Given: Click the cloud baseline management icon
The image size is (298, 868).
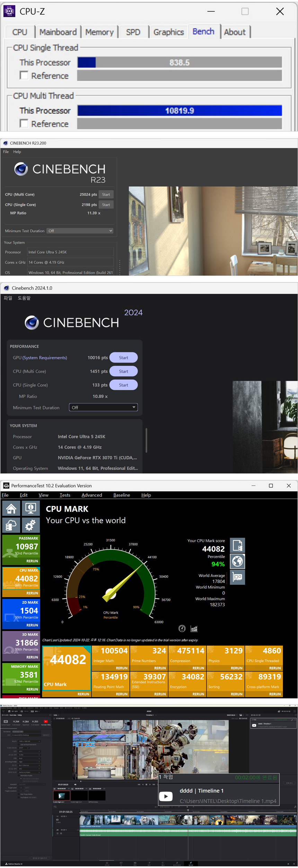Looking at the screenshot, I should (11, 525).
